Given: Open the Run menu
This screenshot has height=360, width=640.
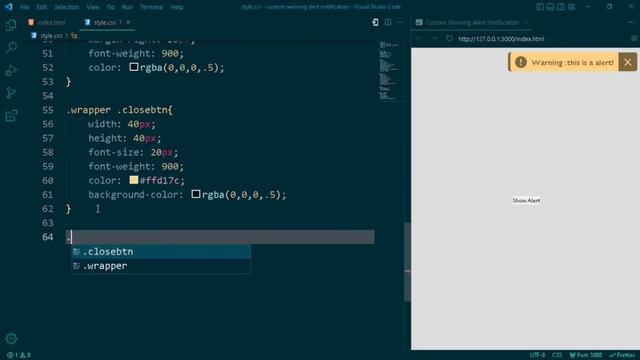Looking at the screenshot, I should pyautogui.click(x=127, y=7).
